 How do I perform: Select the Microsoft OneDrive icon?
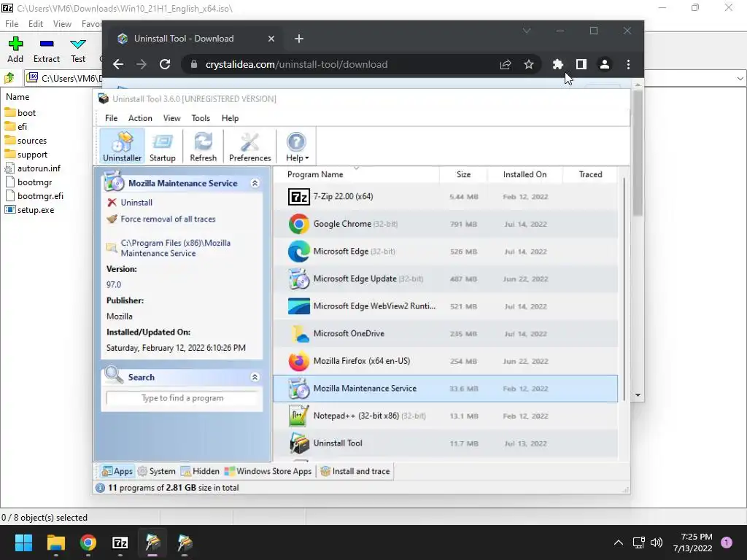point(298,333)
